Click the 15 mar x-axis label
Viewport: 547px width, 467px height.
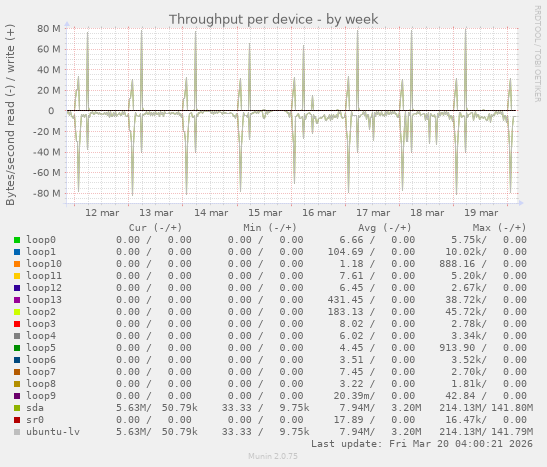point(265,213)
